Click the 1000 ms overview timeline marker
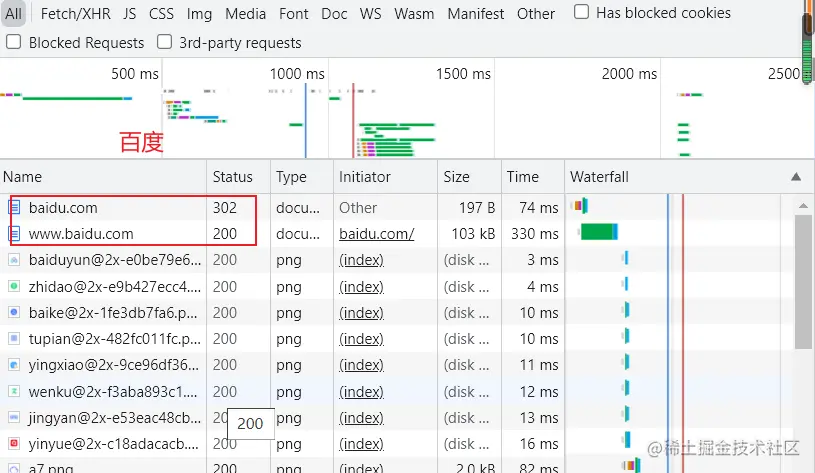 297,74
